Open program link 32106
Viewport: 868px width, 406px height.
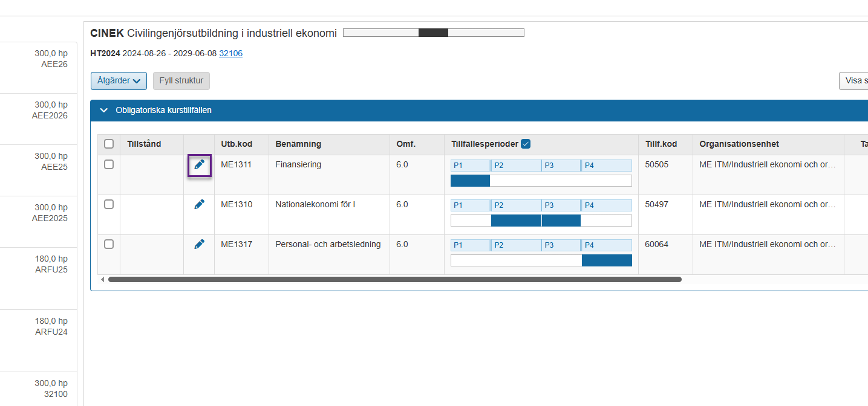[230, 53]
